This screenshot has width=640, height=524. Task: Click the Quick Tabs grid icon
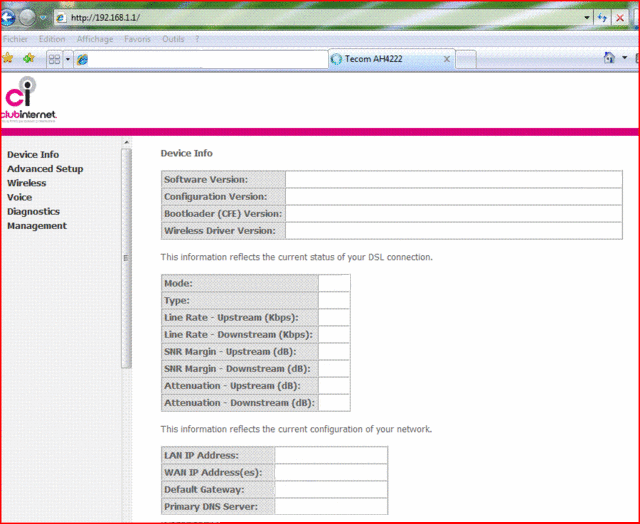[x=54, y=60]
